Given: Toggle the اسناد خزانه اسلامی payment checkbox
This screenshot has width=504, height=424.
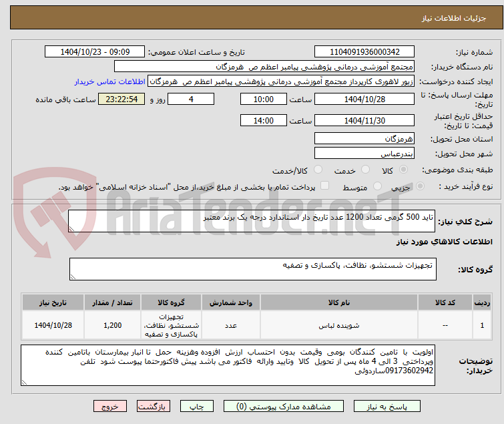Looking at the screenshot, I should (x=324, y=186).
